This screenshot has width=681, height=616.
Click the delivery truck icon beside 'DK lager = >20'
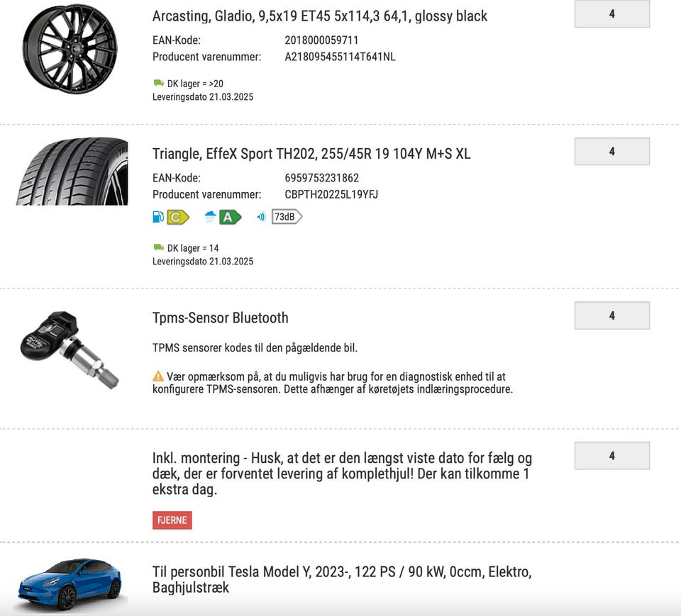[x=158, y=83]
